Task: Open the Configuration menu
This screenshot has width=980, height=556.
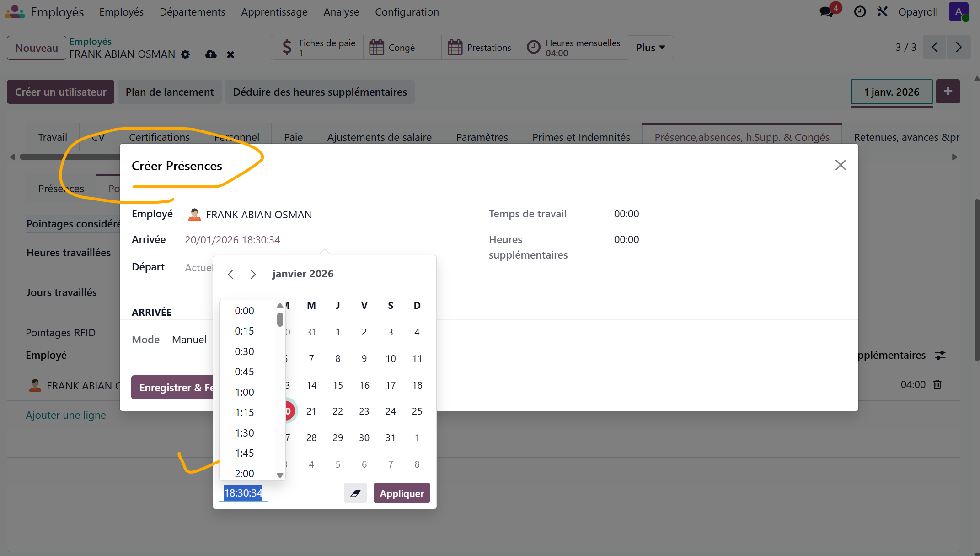Action: 407,12
